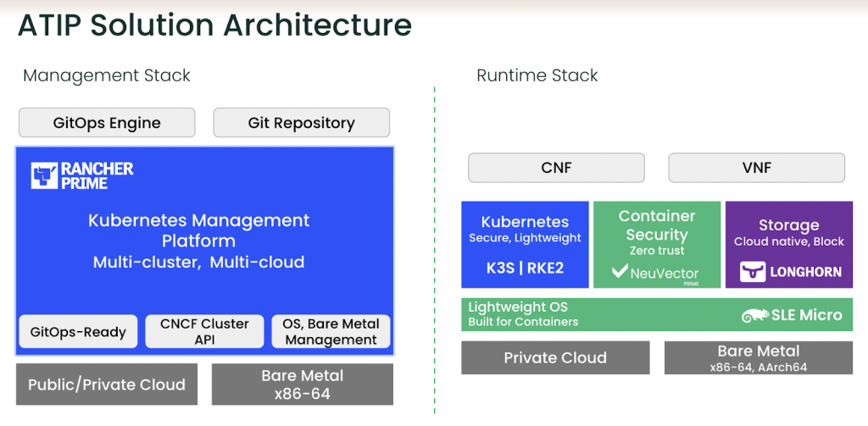
Task: Click the Secure, Lightweight text
Action: tap(525, 239)
